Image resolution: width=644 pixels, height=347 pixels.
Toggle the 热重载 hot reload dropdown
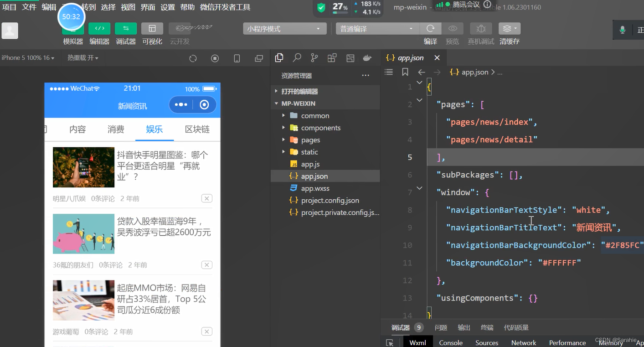83,58
